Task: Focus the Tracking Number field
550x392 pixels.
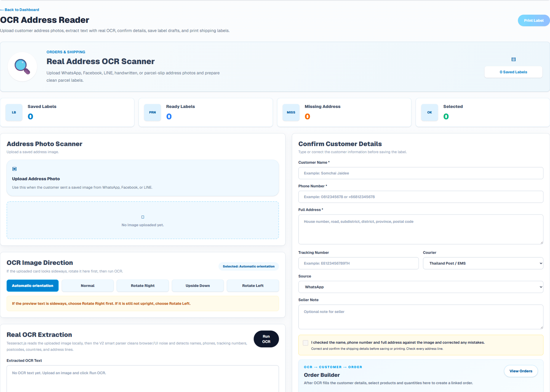Action: point(358,263)
